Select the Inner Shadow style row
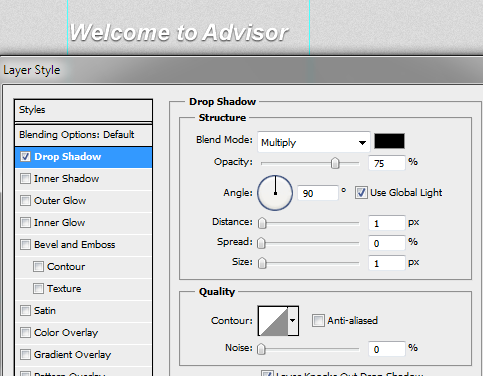The height and width of the screenshot is (376, 483). tap(83, 179)
